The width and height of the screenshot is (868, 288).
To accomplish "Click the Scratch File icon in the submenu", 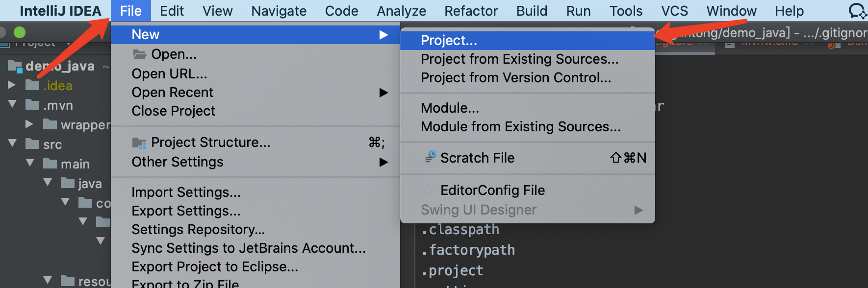I will [x=431, y=157].
